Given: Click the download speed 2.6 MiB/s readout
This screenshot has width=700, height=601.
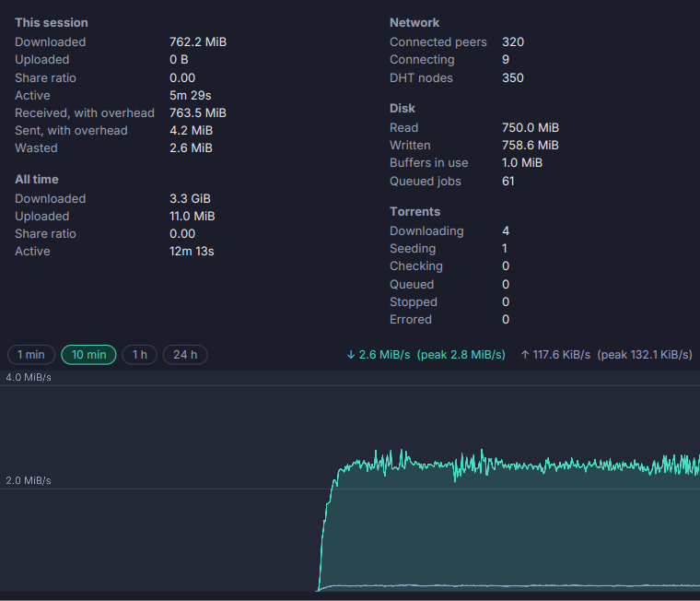Looking at the screenshot, I should 379,355.
